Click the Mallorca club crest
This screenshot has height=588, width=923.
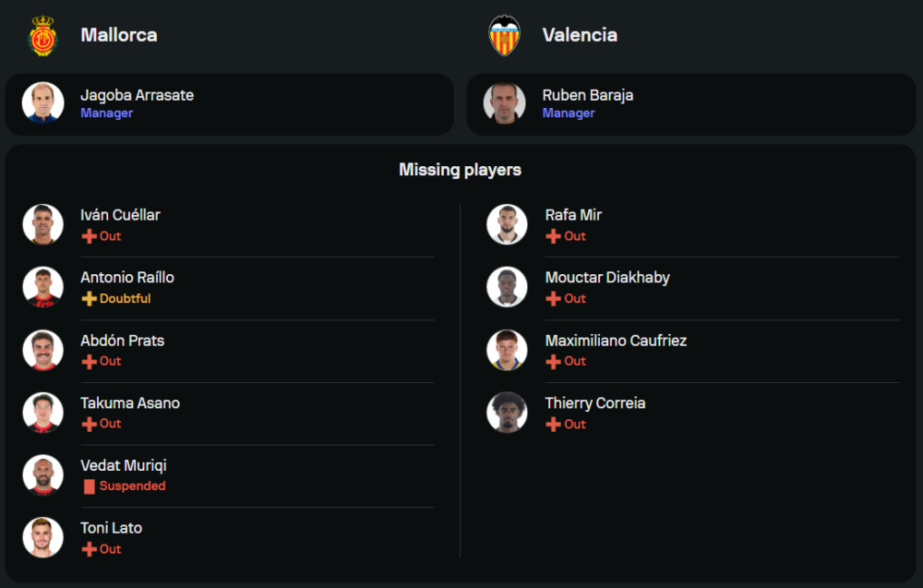(x=42, y=36)
